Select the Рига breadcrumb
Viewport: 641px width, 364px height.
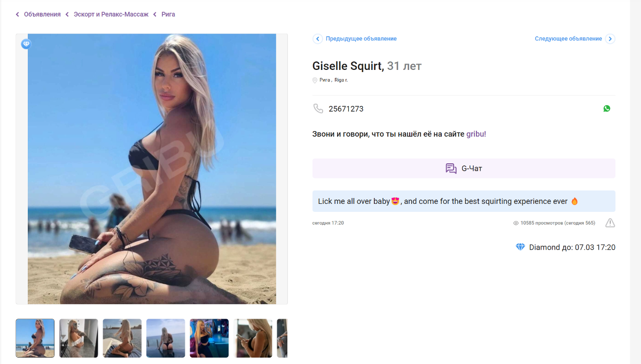(x=168, y=14)
